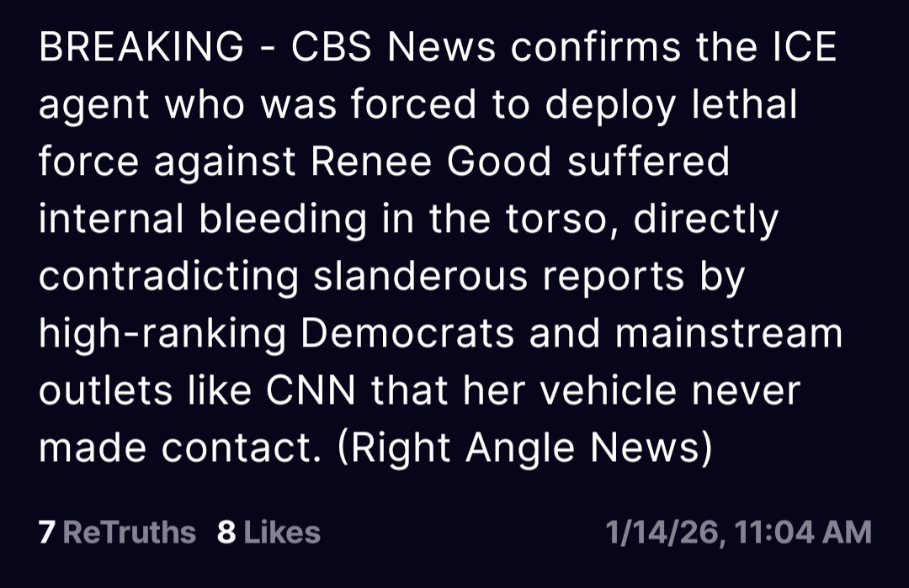Click the number 8 beside Likes
This screenshot has width=909, height=588.
[x=226, y=532]
